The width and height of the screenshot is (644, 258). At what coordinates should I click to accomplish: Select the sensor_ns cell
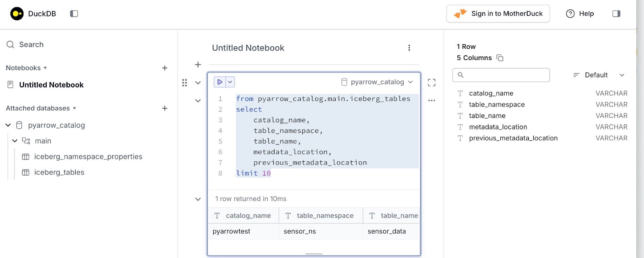(x=321, y=231)
